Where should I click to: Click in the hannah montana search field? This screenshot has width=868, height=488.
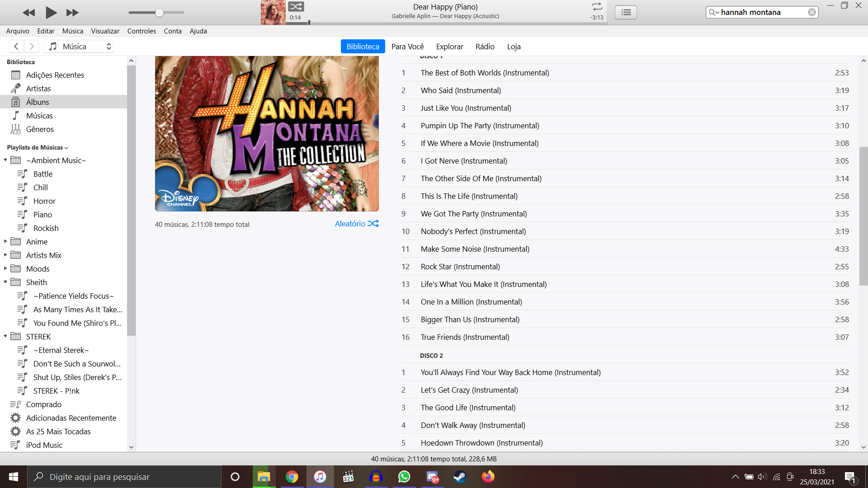(x=763, y=12)
